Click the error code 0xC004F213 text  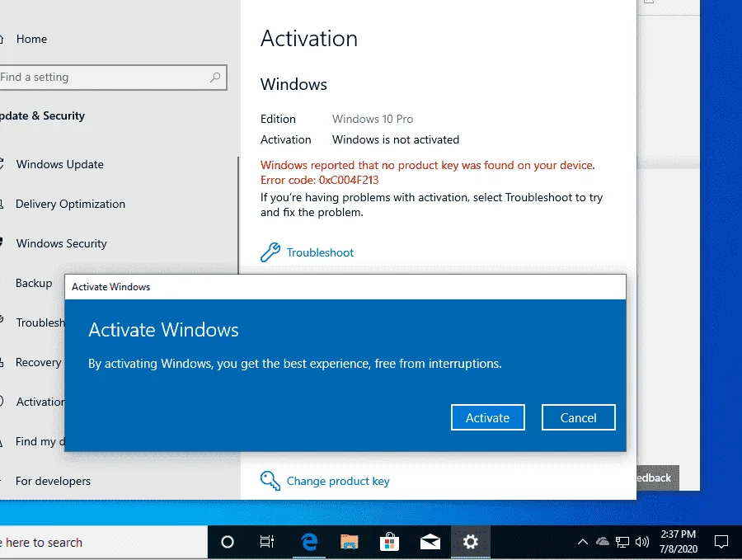pyautogui.click(x=349, y=181)
